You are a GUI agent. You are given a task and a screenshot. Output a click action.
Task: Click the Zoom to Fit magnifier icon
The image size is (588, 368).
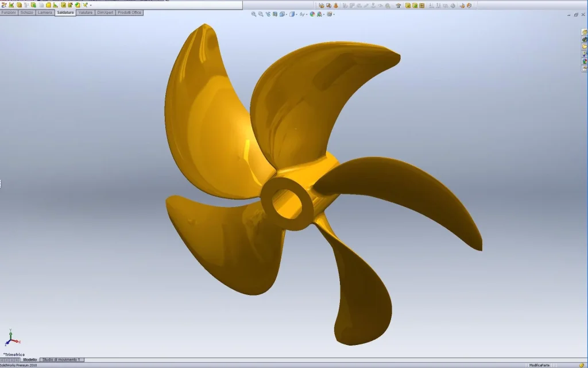click(254, 14)
